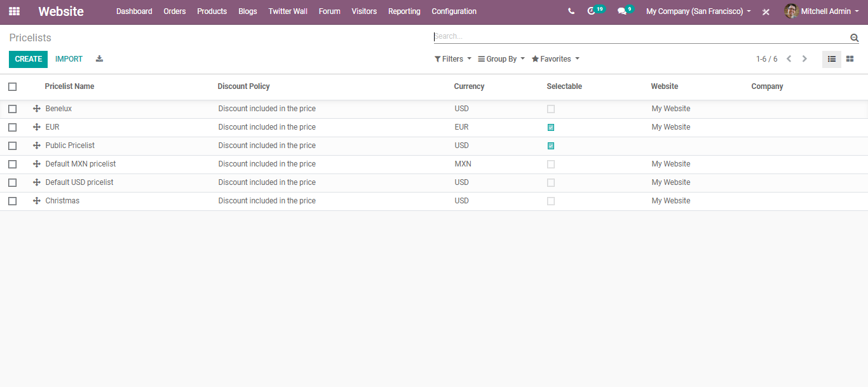Switch to kanban view
The width and height of the screenshot is (868, 387).
850,59
